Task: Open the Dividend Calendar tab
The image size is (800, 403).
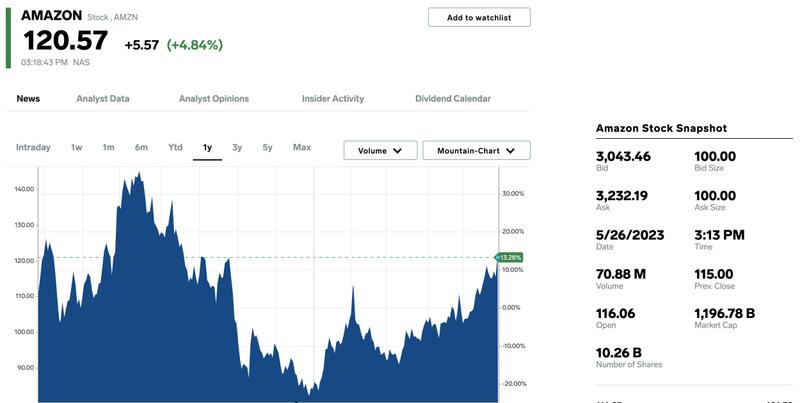Action: [453, 98]
